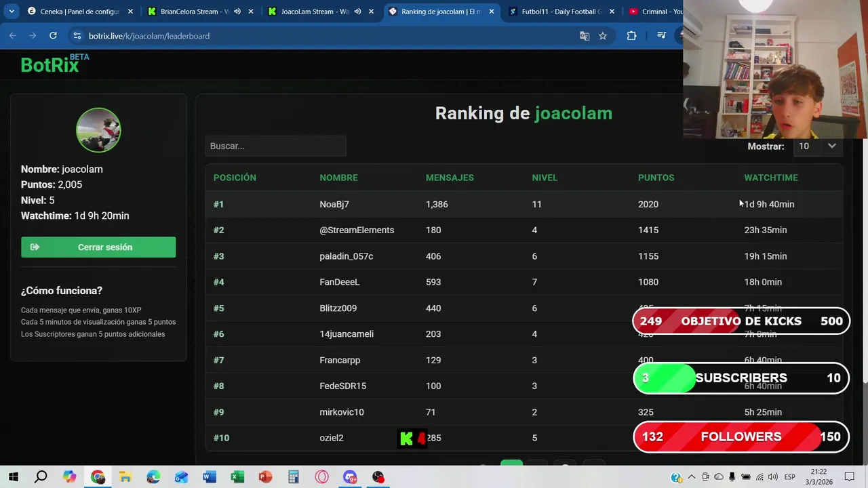Screen dimensions: 868x488
Task: Bookmark this page with the star
Action: 603,36
